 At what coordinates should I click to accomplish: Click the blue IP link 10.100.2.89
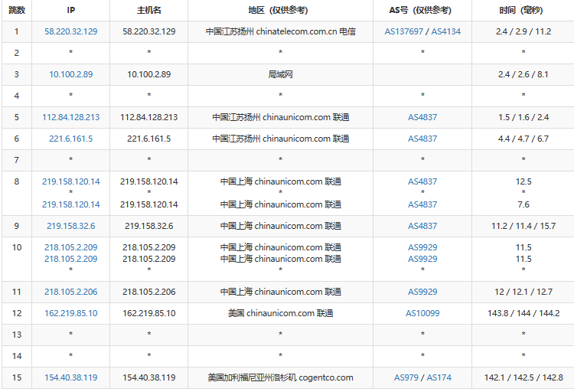coord(71,74)
